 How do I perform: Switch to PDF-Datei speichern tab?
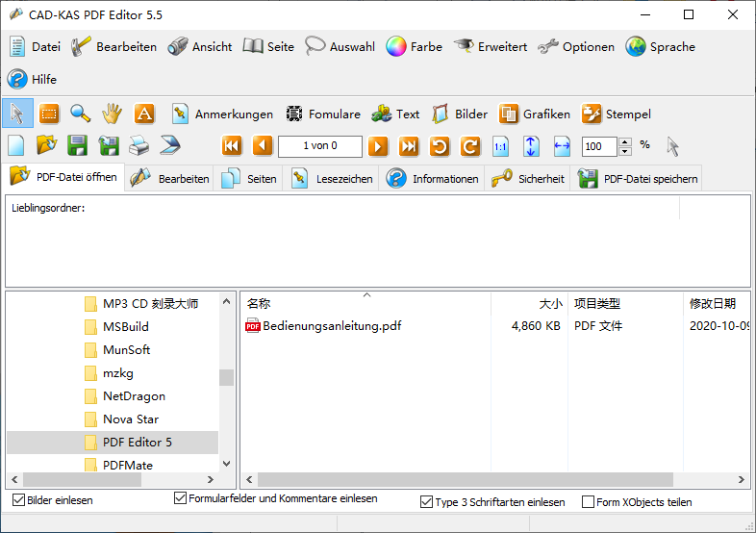click(x=637, y=179)
